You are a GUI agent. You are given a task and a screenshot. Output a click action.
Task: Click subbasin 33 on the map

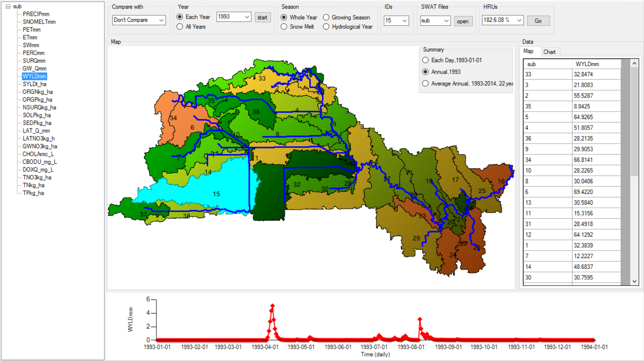click(262, 79)
